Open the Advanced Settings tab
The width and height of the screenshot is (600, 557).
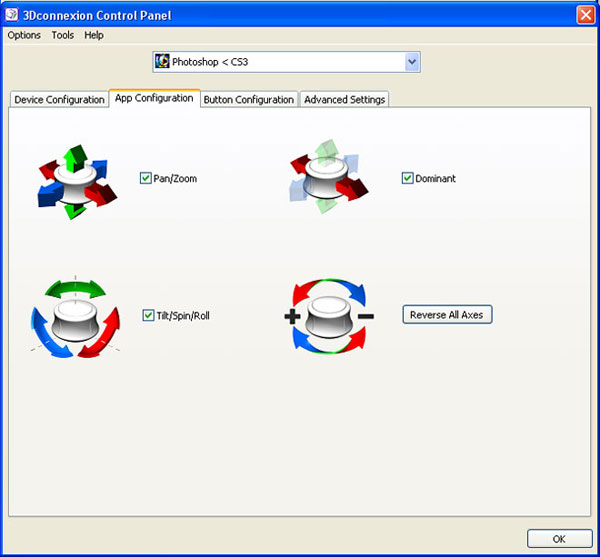pyautogui.click(x=344, y=99)
